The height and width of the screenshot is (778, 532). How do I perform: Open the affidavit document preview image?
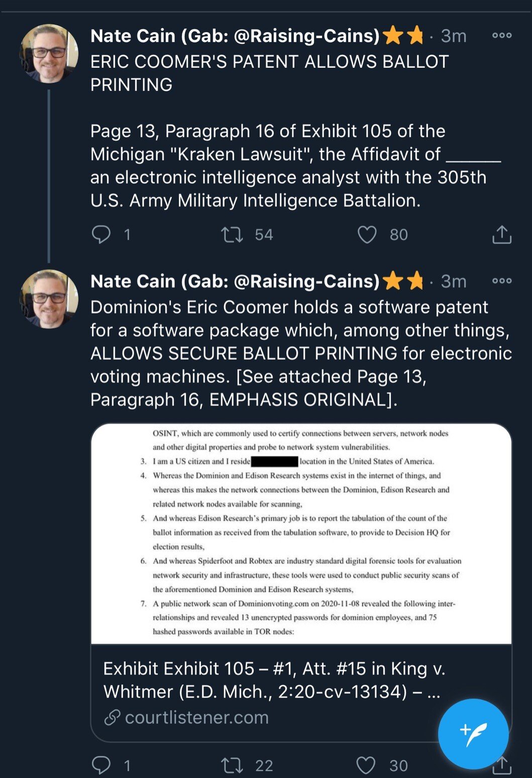[301, 533]
